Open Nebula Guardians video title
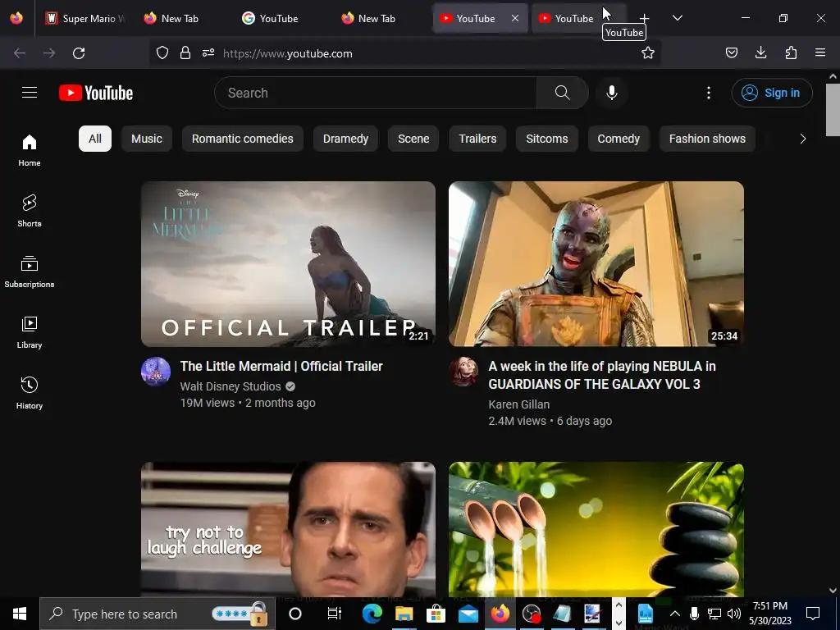The width and height of the screenshot is (840, 630). click(x=601, y=375)
